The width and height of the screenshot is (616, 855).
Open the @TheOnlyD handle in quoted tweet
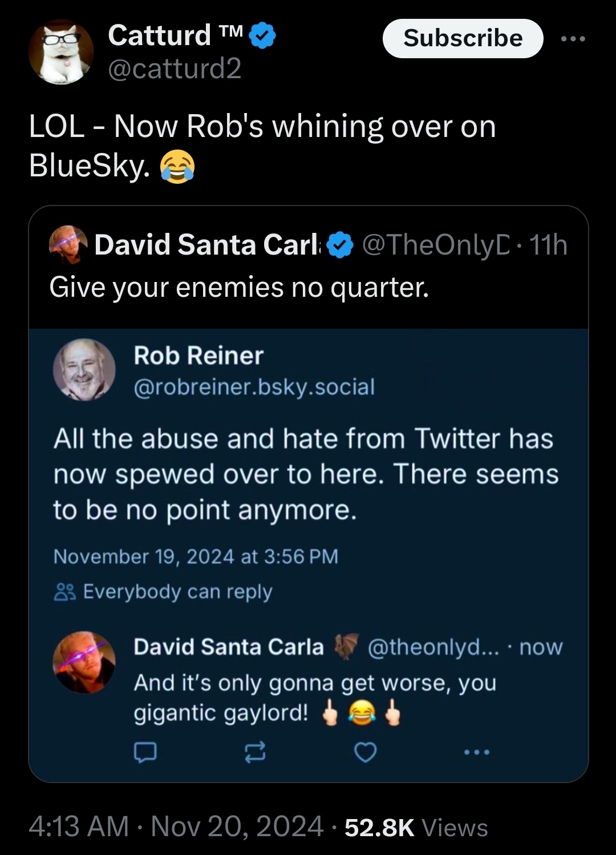click(x=435, y=245)
